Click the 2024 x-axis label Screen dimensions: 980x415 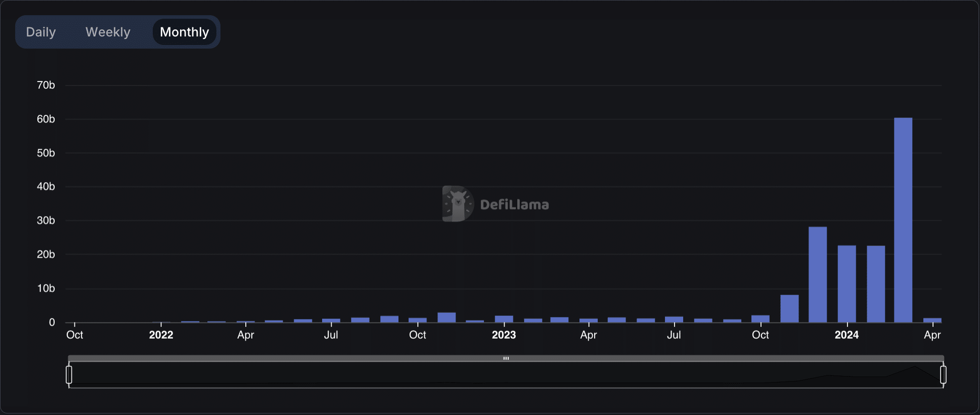tap(847, 335)
